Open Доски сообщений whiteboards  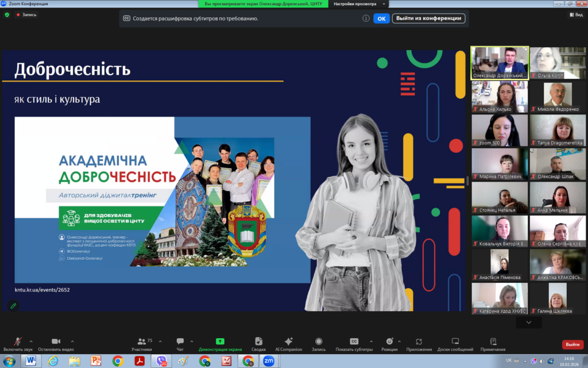coord(455,342)
